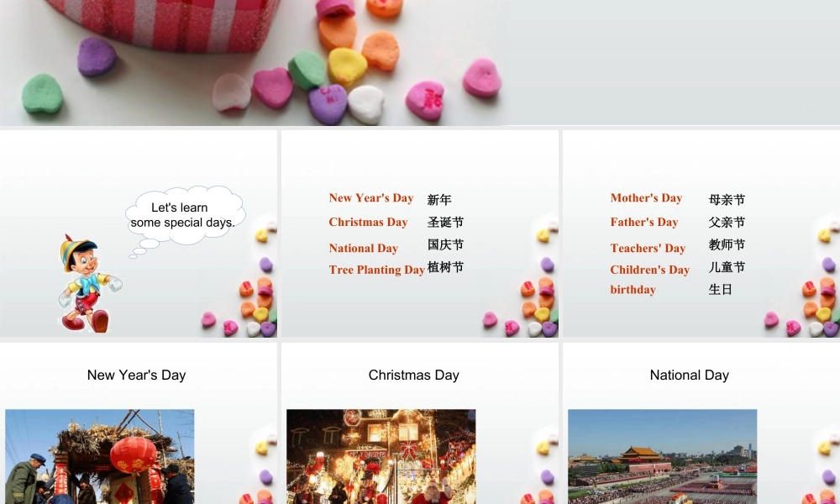Select the Tree Planting Day text
840x504 pixels.
point(376,270)
